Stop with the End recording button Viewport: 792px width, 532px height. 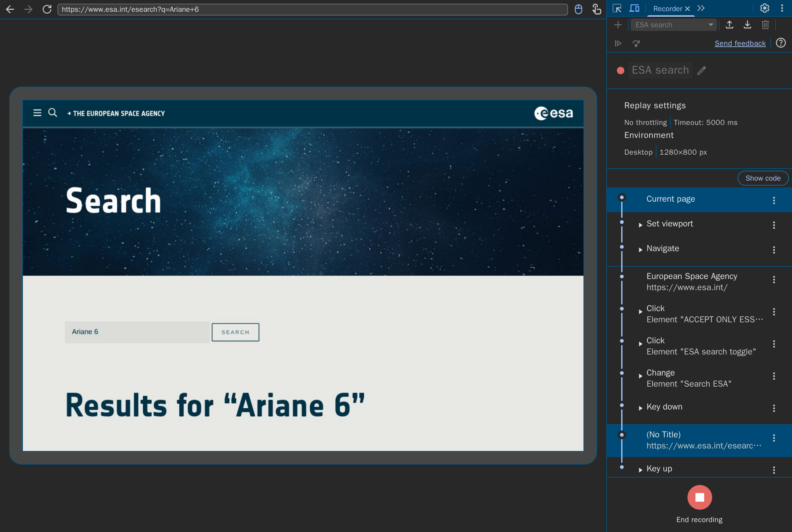[x=700, y=497]
